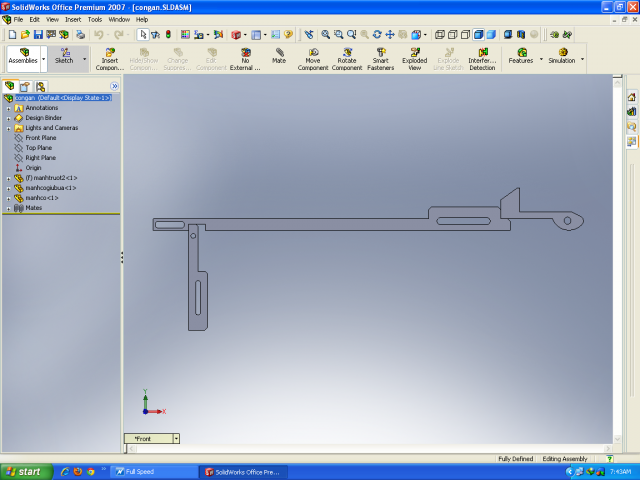Activate the Select arrow cursor tool
Screen dimensions: 640x480
pos(142,35)
